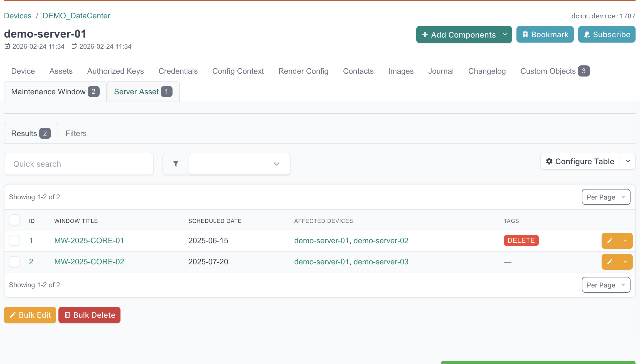Follow the Devices breadcrumb link

coord(18,16)
